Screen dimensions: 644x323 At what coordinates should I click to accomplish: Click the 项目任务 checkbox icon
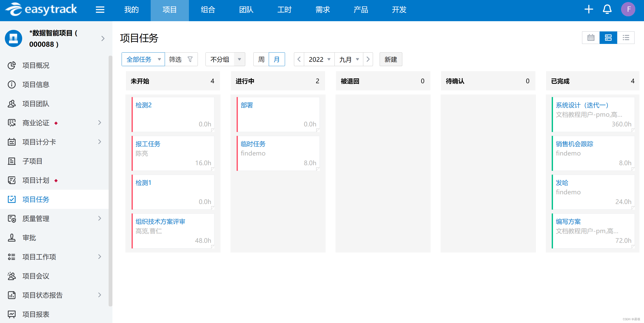[12, 199]
